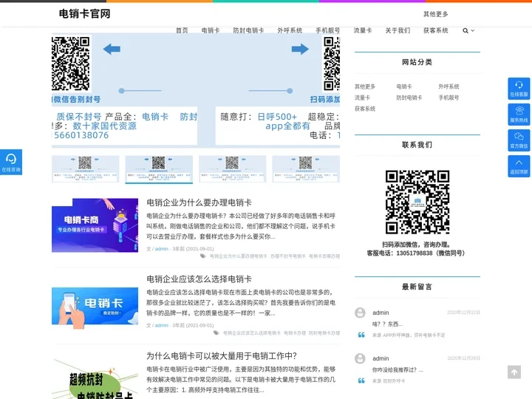Open article 电销企业应该怎么选择电销卡
The width and height of the screenshot is (532, 399).
[x=199, y=279]
